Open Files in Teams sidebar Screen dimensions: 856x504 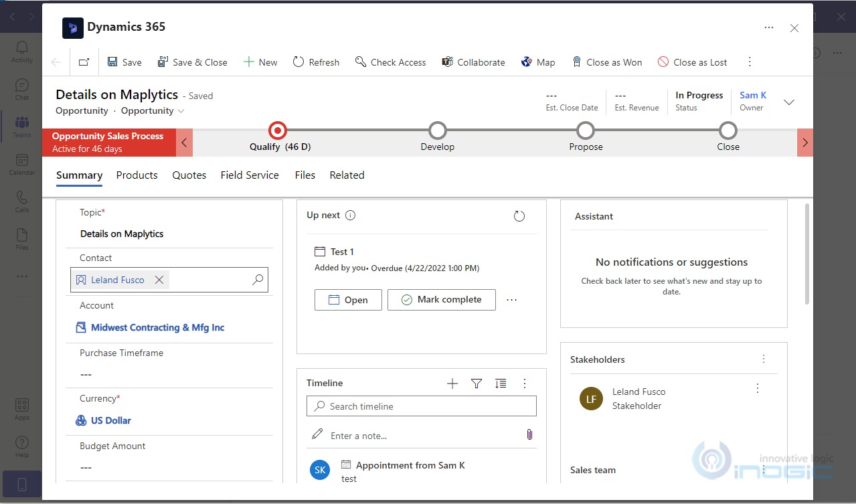(x=21, y=239)
